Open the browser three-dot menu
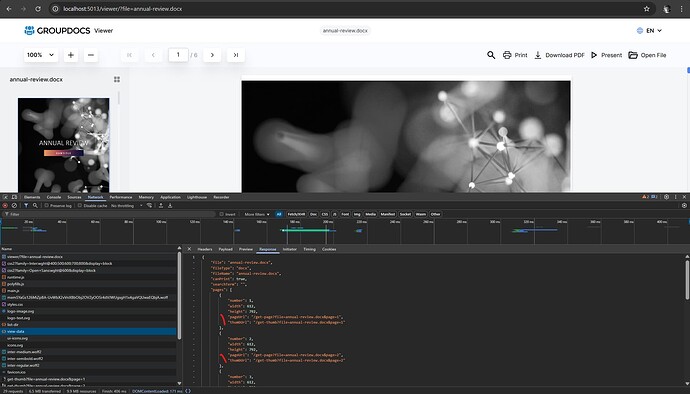This screenshot has height=394, width=690. 681,9
